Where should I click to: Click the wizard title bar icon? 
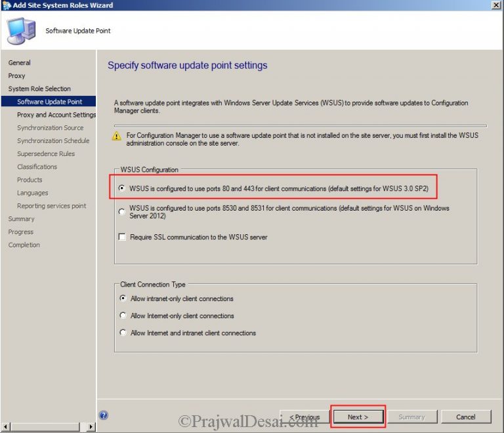[6, 5]
